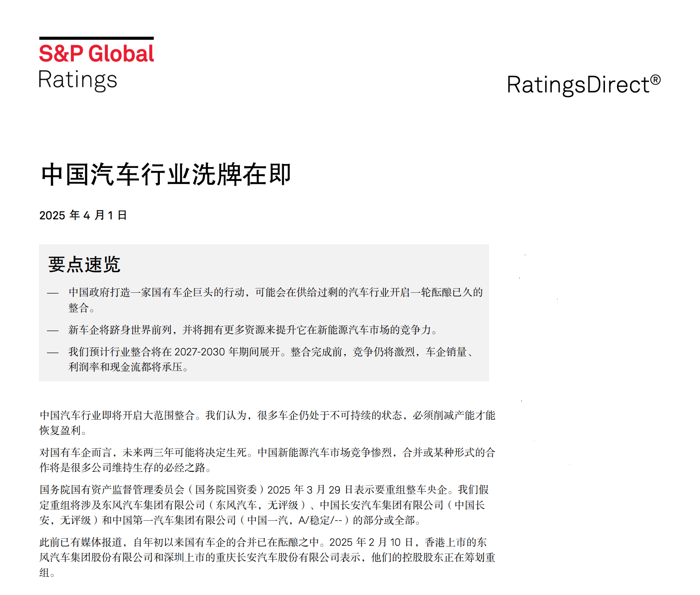Click the S&P Global Ratings logo

(96, 64)
